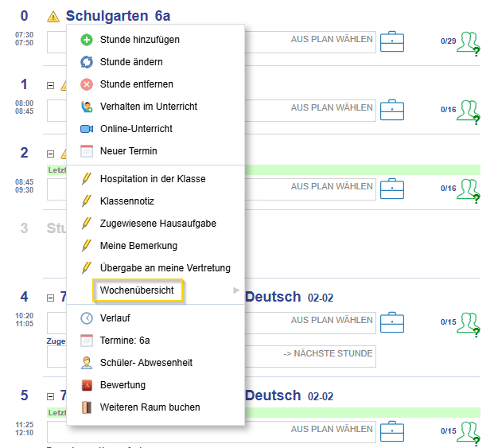Click the blue refresh Stunde ändern icon

[87, 61]
